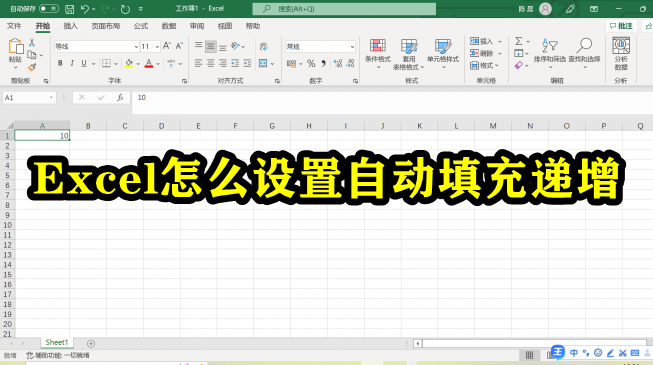Screen dimensions: 653x365
Task: Click the percent style icon
Action: [311, 63]
